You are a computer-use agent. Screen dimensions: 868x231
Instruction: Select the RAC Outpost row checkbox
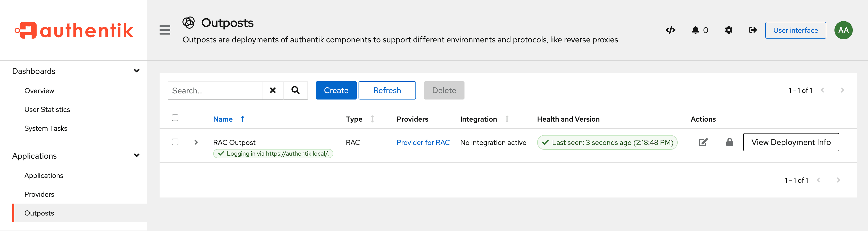pos(175,142)
